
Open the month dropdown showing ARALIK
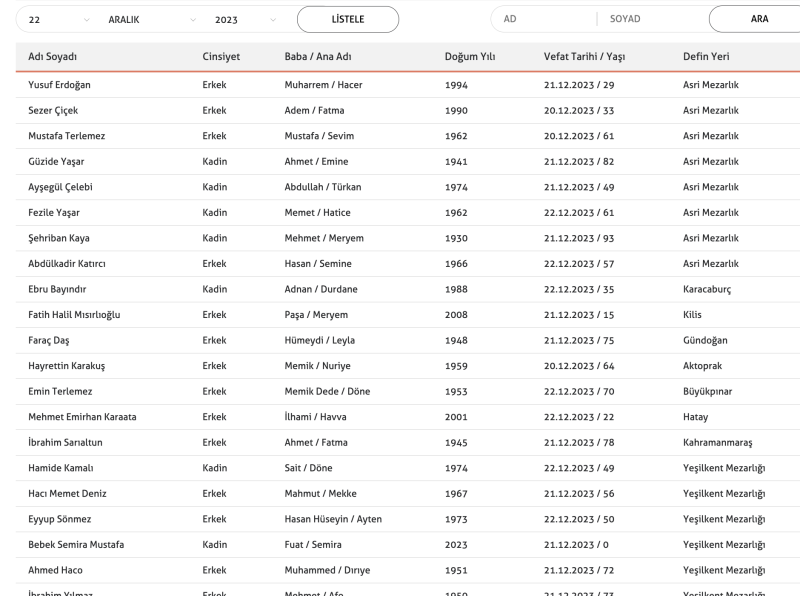[152, 20]
